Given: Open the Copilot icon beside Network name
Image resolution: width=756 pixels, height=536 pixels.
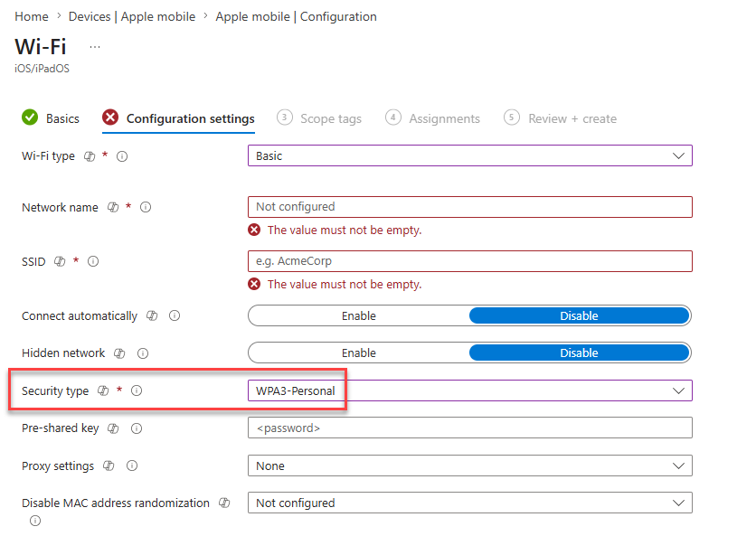Looking at the screenshot, I should point(113,207).
